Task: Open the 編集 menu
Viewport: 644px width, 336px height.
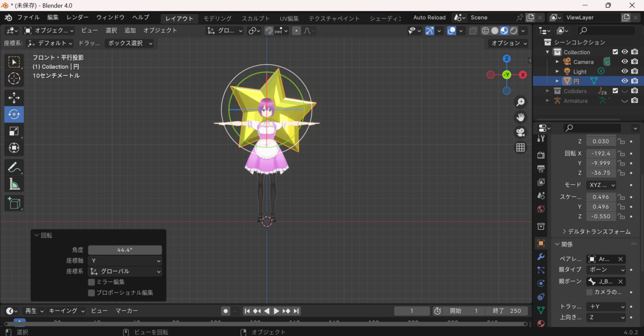Action: click(x=53, y=18)
